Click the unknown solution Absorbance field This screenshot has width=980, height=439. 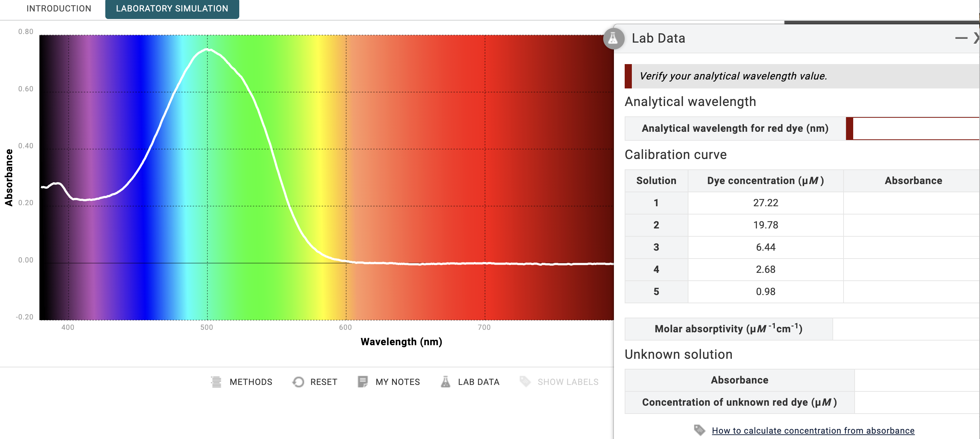[913, 380]
